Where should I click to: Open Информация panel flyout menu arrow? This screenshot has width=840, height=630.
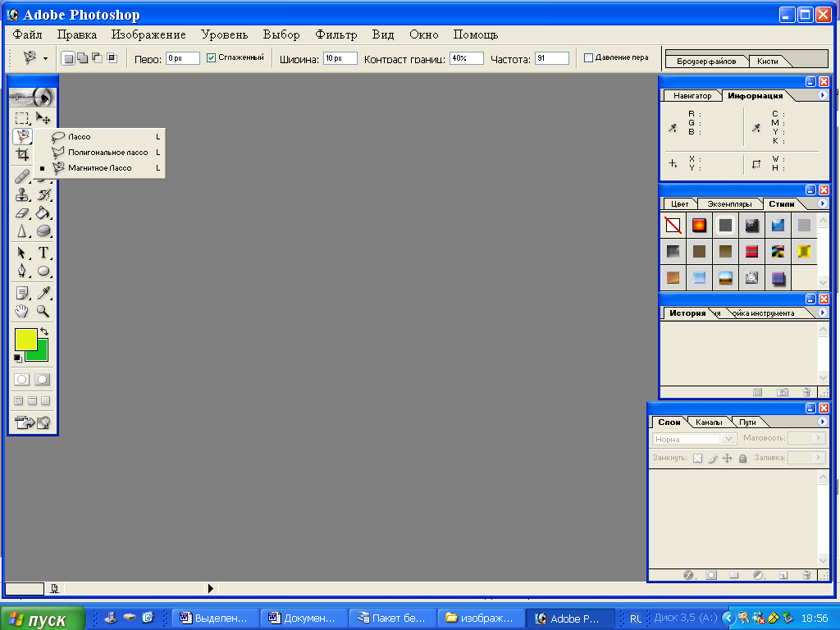(x=822, y=95)
